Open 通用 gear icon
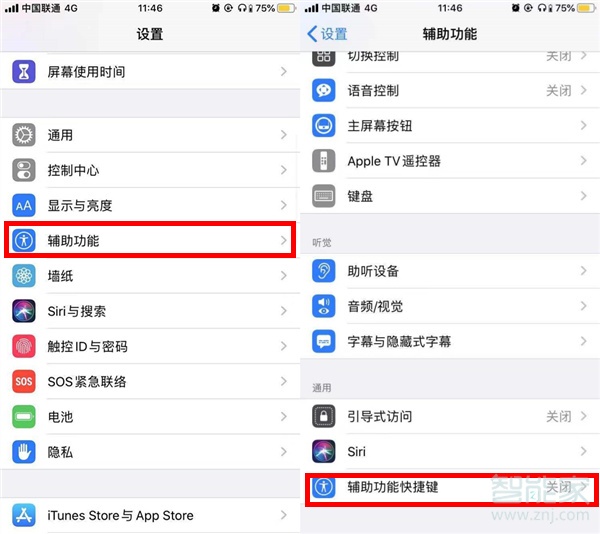The height and width of the screenshot is (534, 600). pos(24,135)
